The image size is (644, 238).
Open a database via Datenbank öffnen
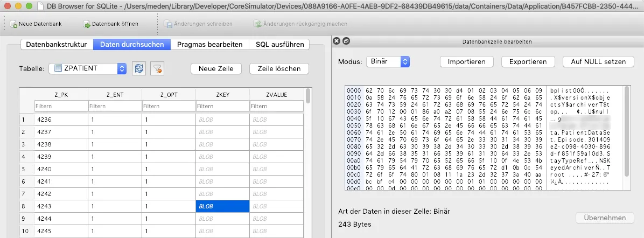point(110,24)
